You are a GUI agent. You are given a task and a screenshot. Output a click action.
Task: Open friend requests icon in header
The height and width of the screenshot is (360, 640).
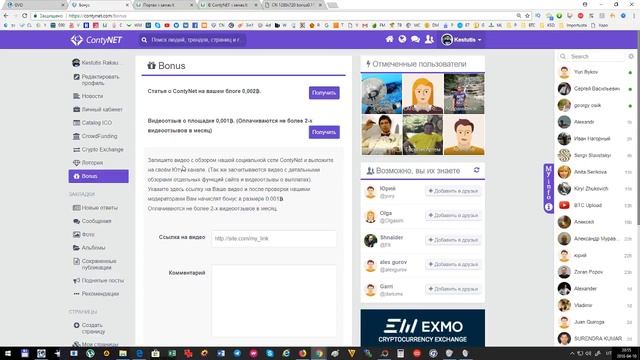(429, 40)
